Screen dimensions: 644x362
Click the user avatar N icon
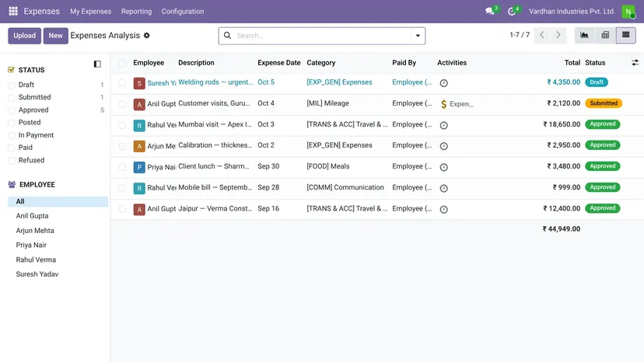(x=628, y=12)
